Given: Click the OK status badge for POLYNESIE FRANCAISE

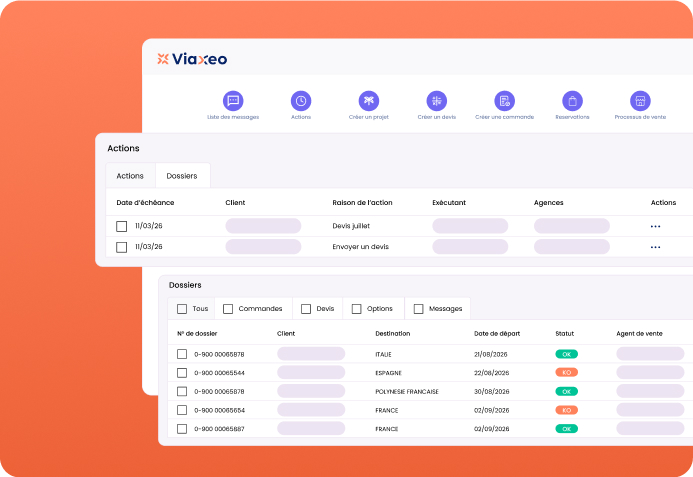Looking at the screenshot, I should [567, 392].
